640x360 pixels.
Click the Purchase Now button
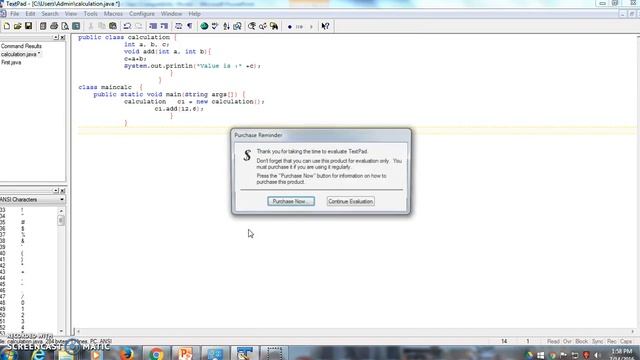[x=291, y=201]
